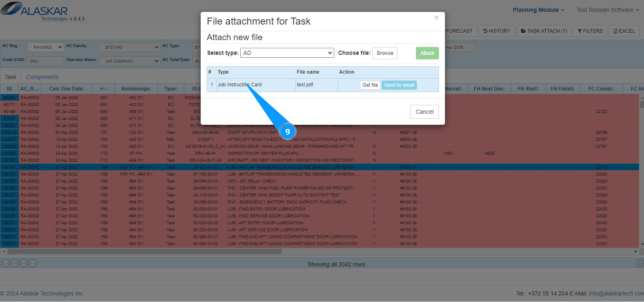The height and width of the screenshot is (302, 644).
Task: Sort by FH Finish column header
Action: [x=563, y=89]
